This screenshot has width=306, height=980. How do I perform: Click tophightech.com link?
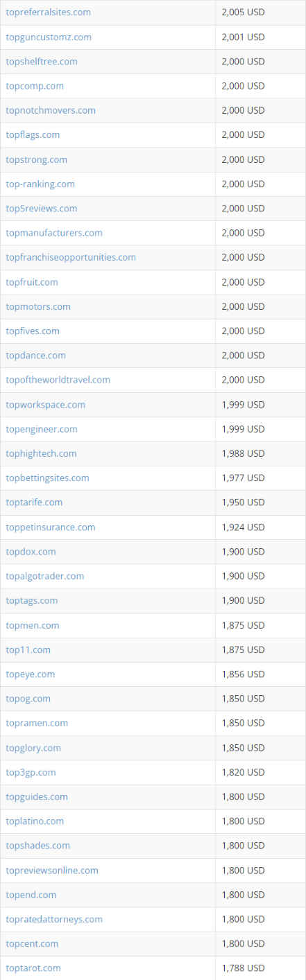coord(41,453)
